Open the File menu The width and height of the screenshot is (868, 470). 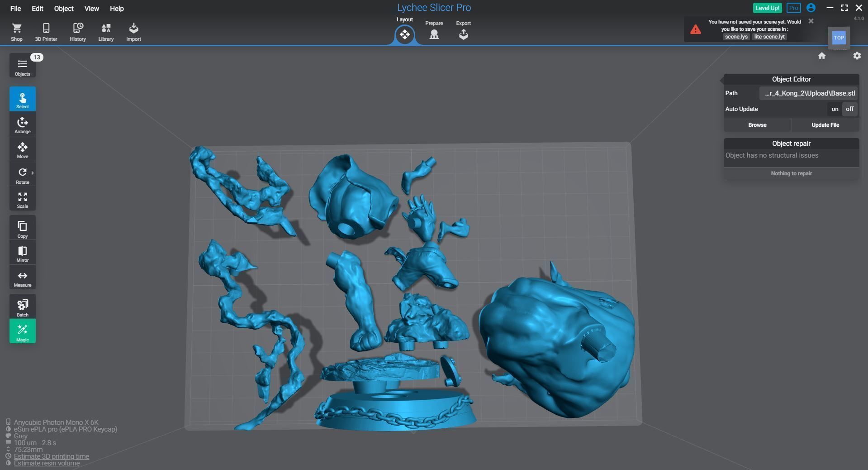coord(15,9)
